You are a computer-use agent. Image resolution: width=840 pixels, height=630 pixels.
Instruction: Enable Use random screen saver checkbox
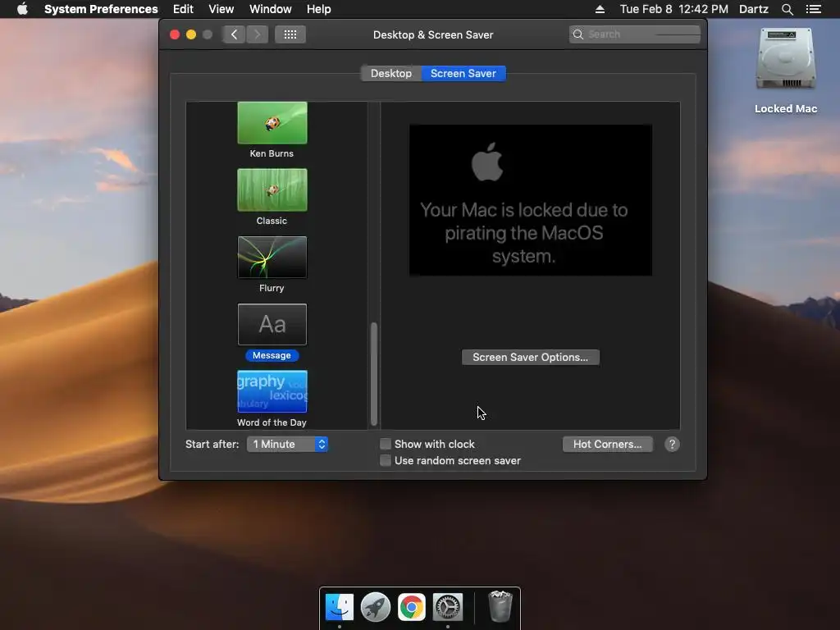click(x=386, y=461)
